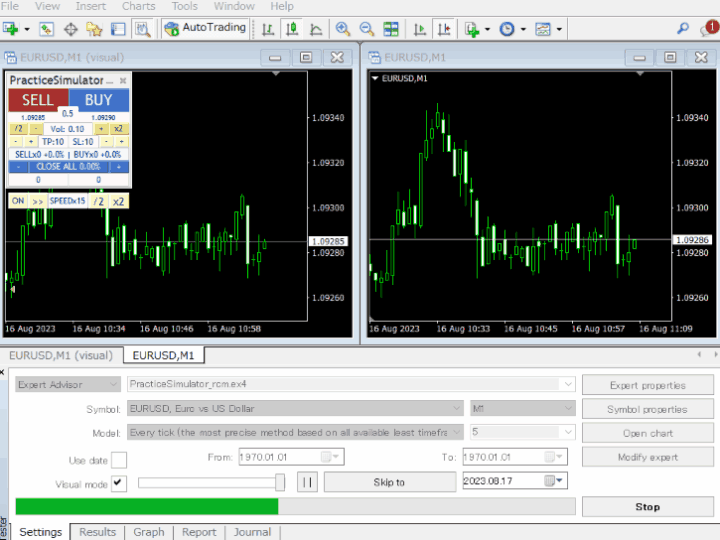The height and width of the screenshot is (540, 720).
Task: Open the Tools menu
Action: pos(185,6)
